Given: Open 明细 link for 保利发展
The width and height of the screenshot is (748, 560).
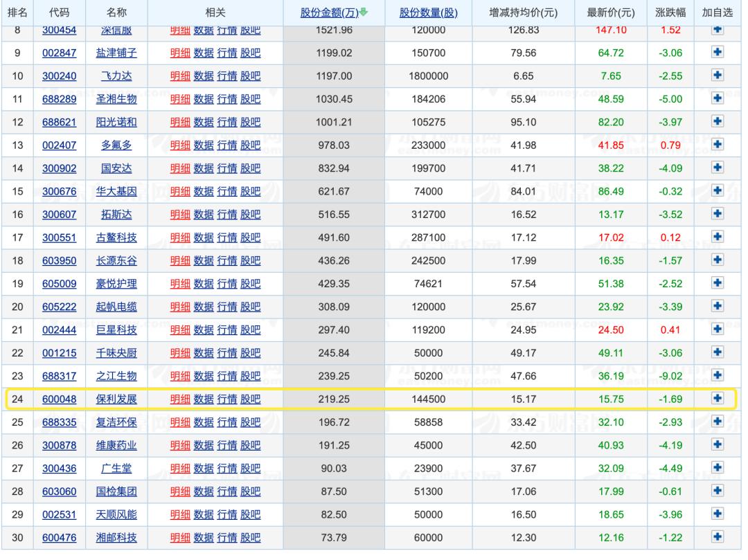Looking at the screenshot, I should 180,399.
